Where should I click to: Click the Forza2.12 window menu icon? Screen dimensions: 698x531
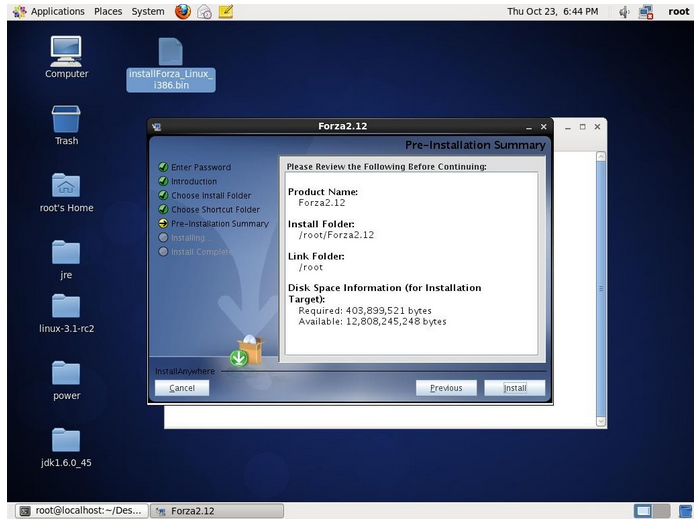coord(157,127)
